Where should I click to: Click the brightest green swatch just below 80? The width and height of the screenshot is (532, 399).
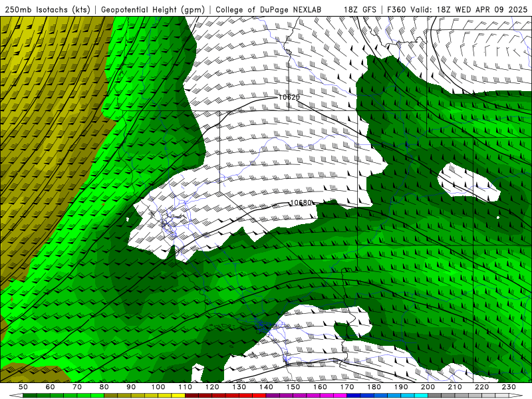tap(97, 395)
